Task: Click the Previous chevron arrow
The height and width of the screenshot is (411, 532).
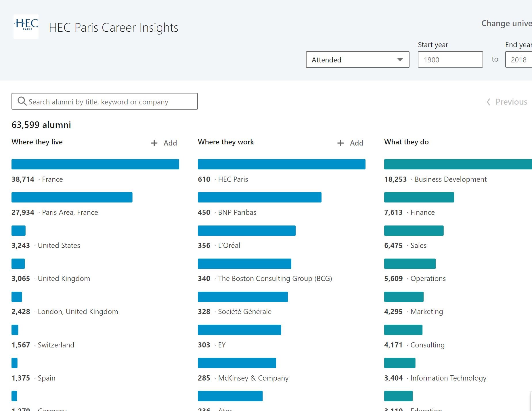Action: pyautogui.click(x=488, y=102)
